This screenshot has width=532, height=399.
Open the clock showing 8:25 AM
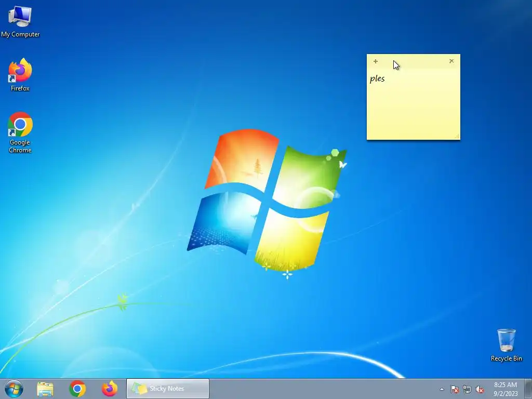[x=506, y=389]
